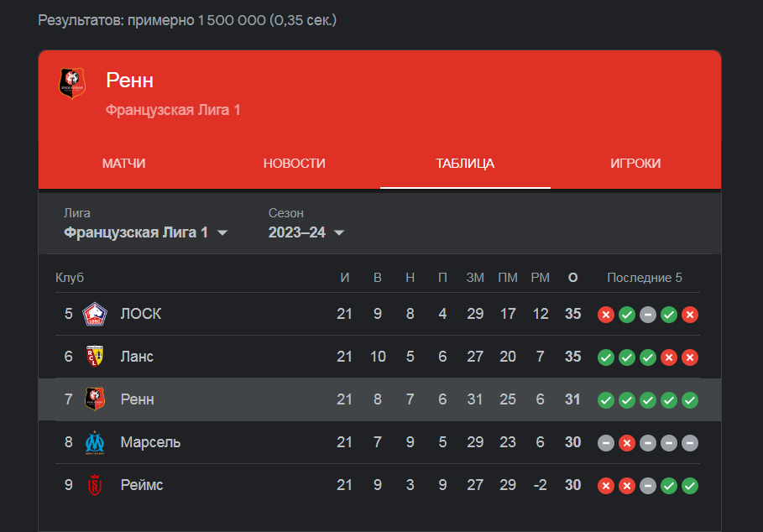Click Реймс's last green win icon

690,486
